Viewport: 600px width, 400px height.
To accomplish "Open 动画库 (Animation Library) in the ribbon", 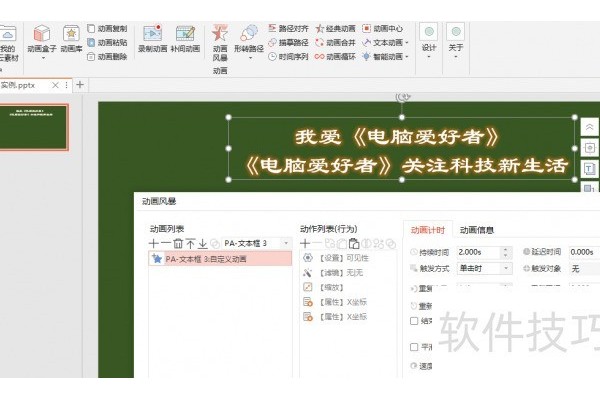I will pyautogui.click(x=71, y=39).
